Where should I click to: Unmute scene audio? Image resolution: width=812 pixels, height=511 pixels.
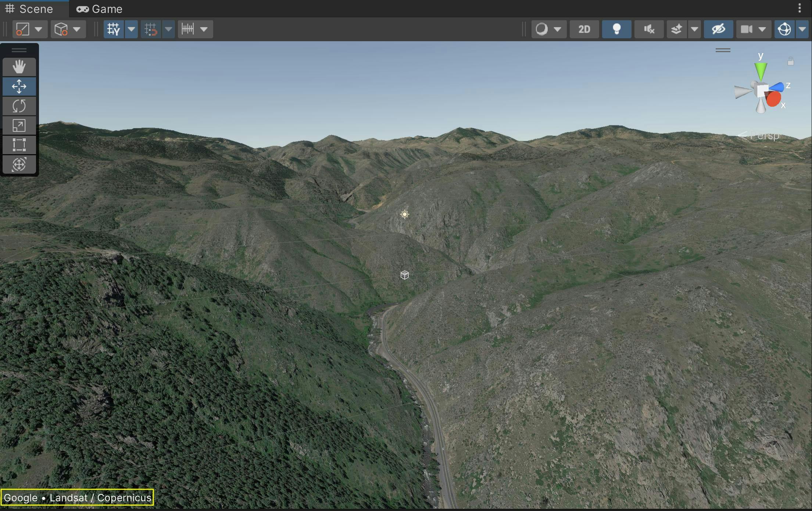click(649, 29)
